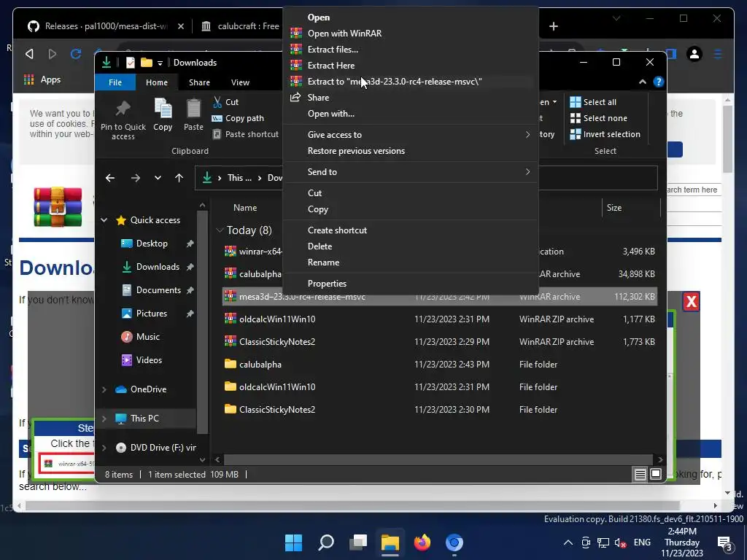Expand the Send to submenu
Viewport: 747px width, 560px height.
(411, 172)
